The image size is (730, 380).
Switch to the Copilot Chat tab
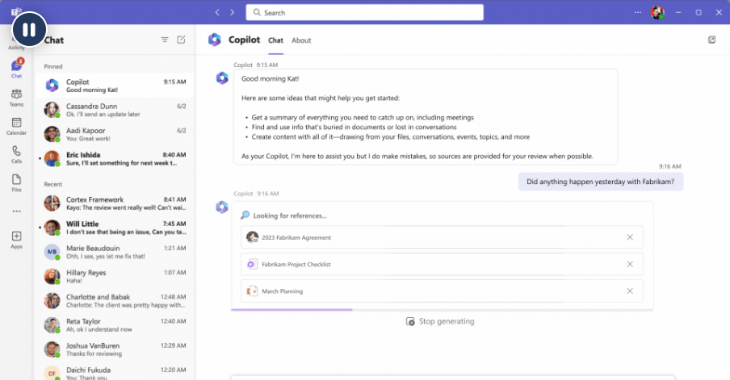(276, 41)
